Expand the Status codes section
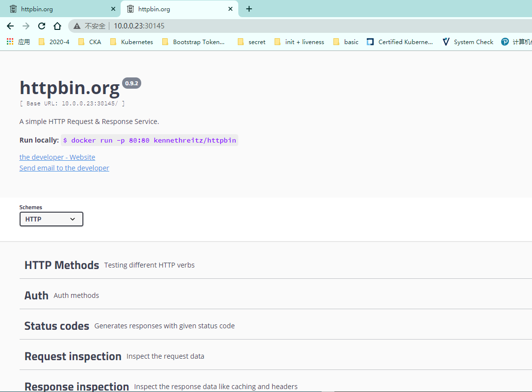 [276, 326]
